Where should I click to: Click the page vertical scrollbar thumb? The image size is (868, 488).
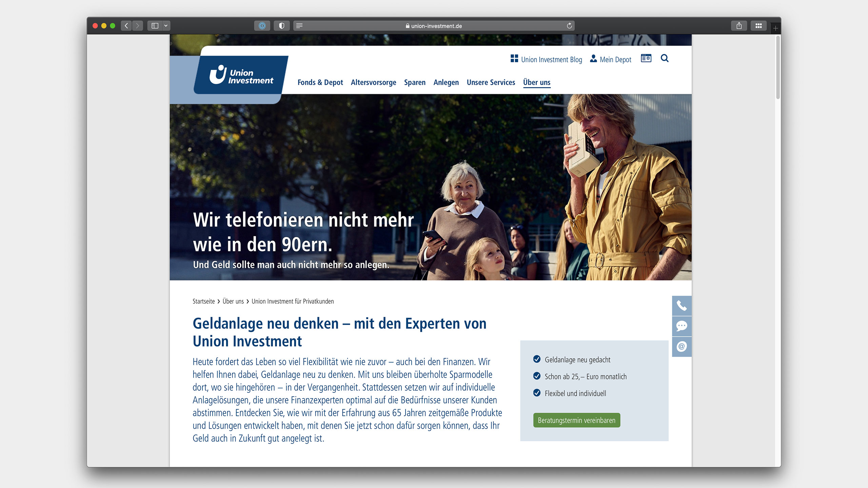tap(778, 68)
